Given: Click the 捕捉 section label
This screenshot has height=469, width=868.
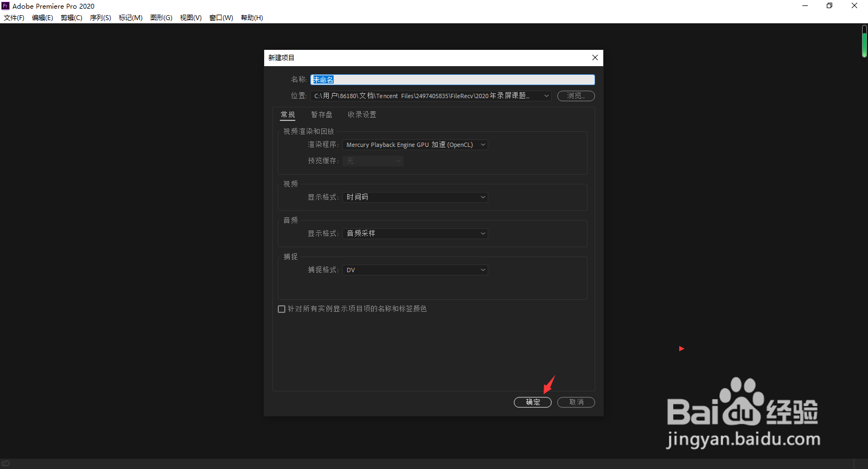Looking at the screenshot, I should pos(291,256).
